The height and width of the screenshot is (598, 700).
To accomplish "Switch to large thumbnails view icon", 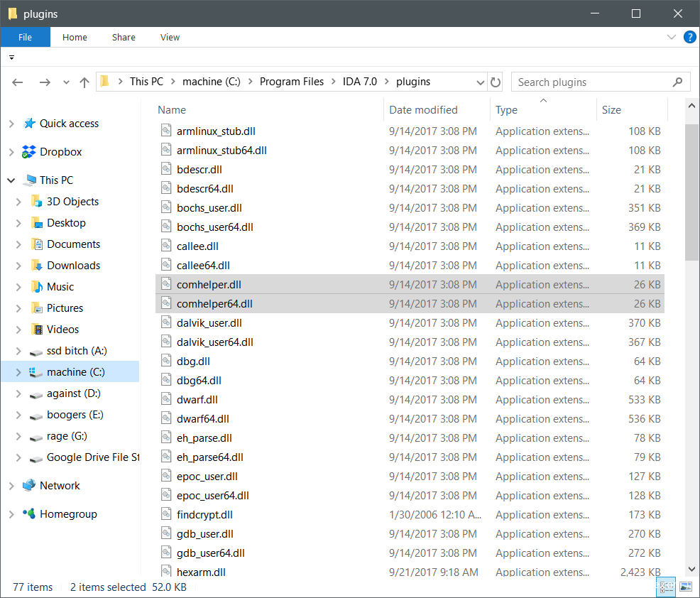I will coord(685,587).
